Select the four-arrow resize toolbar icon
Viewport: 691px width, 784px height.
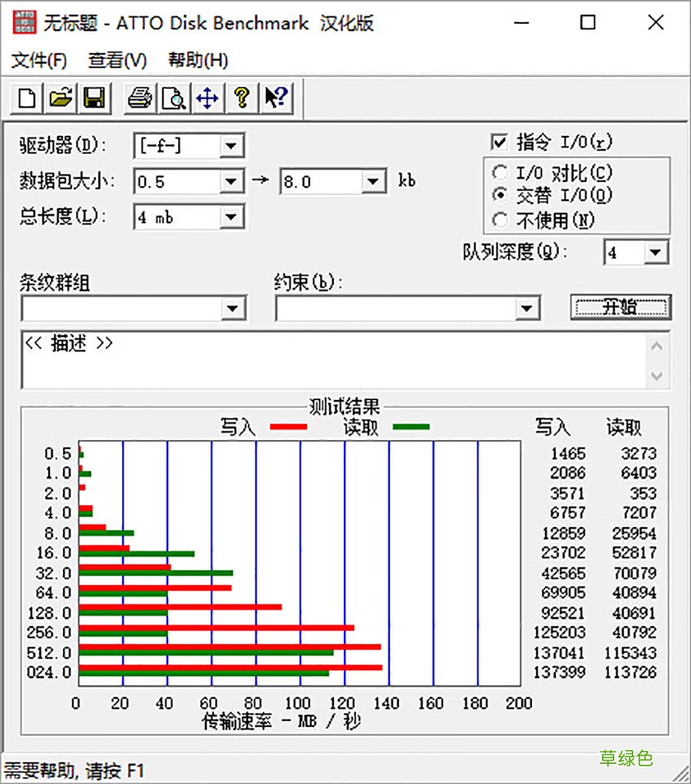coord(207,98)
